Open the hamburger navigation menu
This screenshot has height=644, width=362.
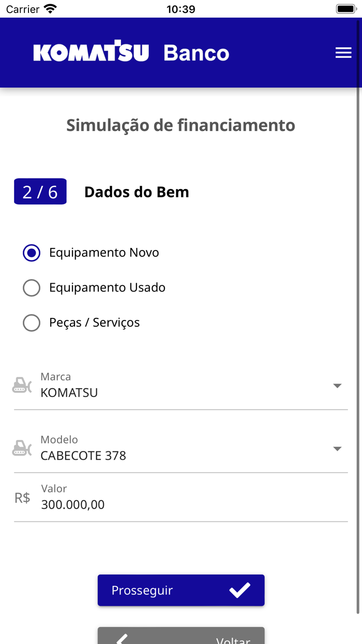(x=343, y=52)
